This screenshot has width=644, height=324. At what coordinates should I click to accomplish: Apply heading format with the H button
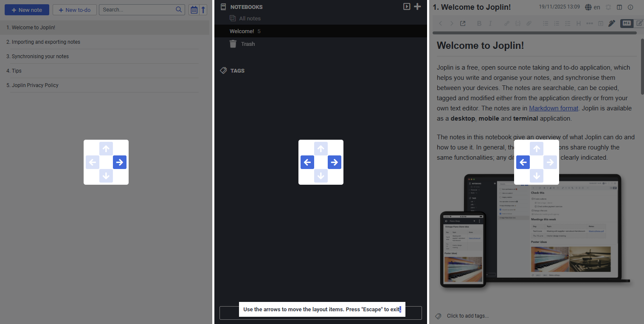point(578,23)
